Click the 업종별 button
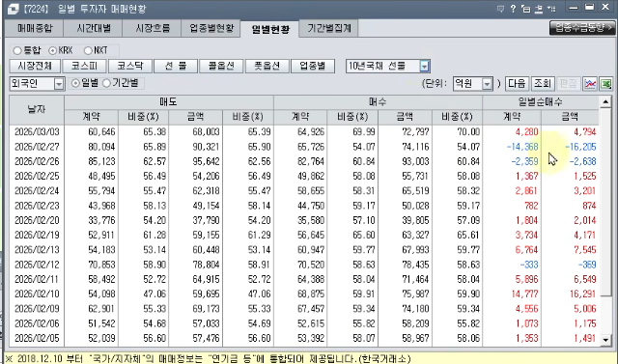The image size is (618, 364). click(313, 66)
